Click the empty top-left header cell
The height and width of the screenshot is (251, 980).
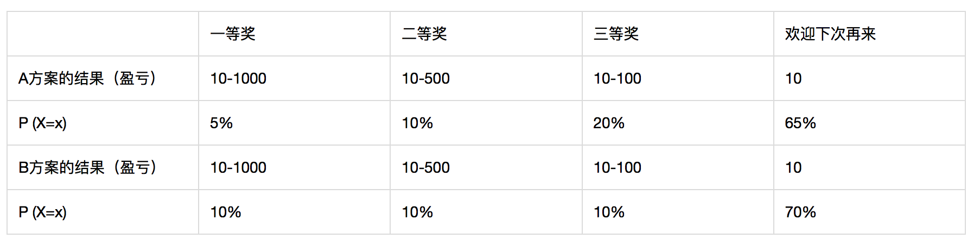[x=103, y=34]
